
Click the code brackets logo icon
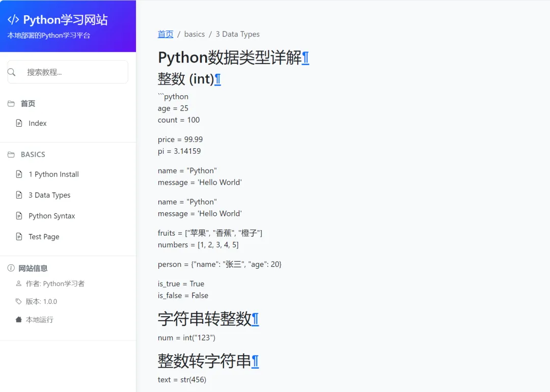13,20
